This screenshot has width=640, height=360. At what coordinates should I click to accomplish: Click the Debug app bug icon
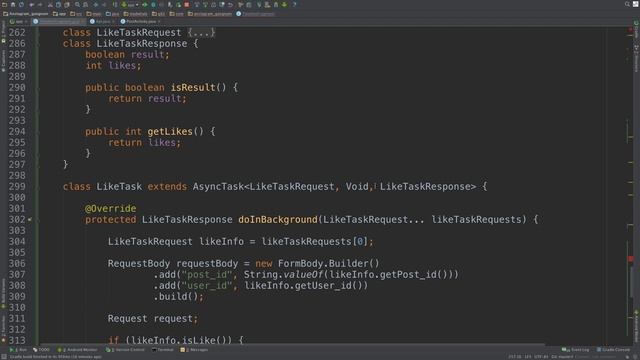[153, 4]
